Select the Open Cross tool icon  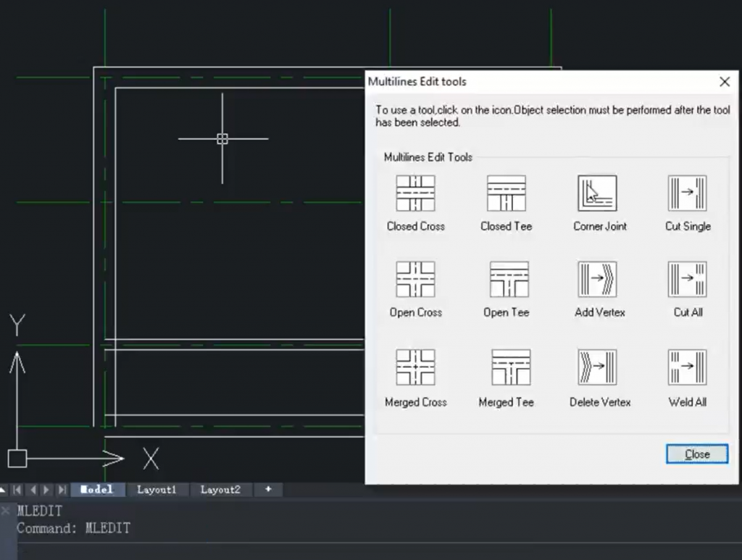pyautogui.click(x=415, y=280)
